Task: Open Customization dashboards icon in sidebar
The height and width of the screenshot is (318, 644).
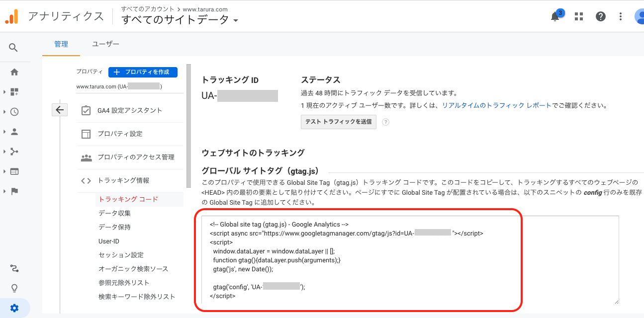Action: 14,92
